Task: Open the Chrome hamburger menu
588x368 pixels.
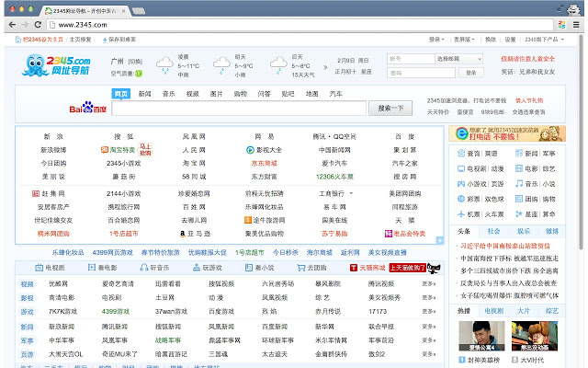Action: (x=576, y=25)
